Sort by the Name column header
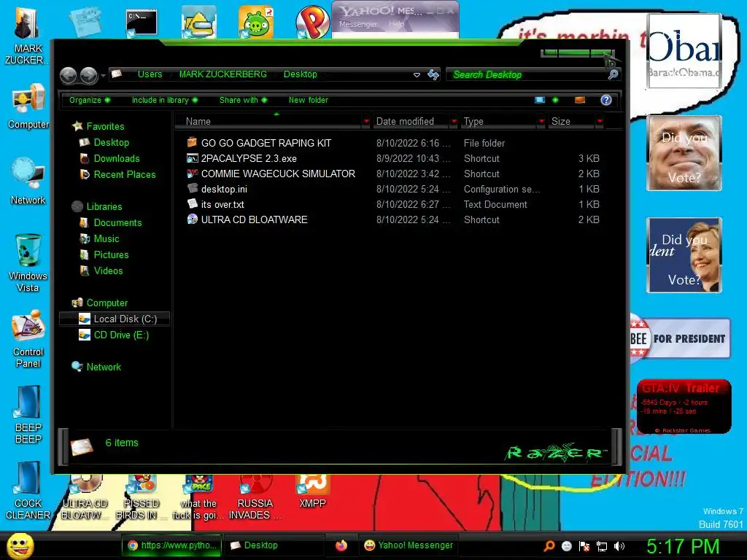Screen dimensions: 747x560 coord(268,122)
